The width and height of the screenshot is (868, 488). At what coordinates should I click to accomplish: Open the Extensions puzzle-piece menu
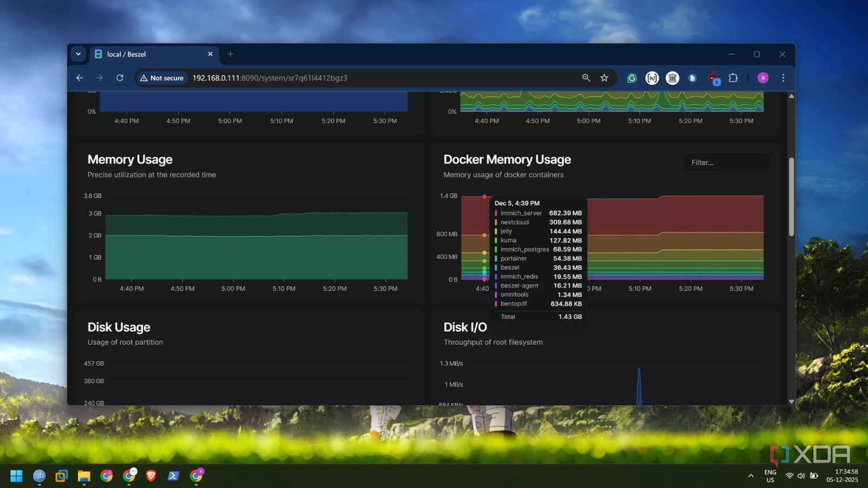pyautogui.click(x=733, y=78)
